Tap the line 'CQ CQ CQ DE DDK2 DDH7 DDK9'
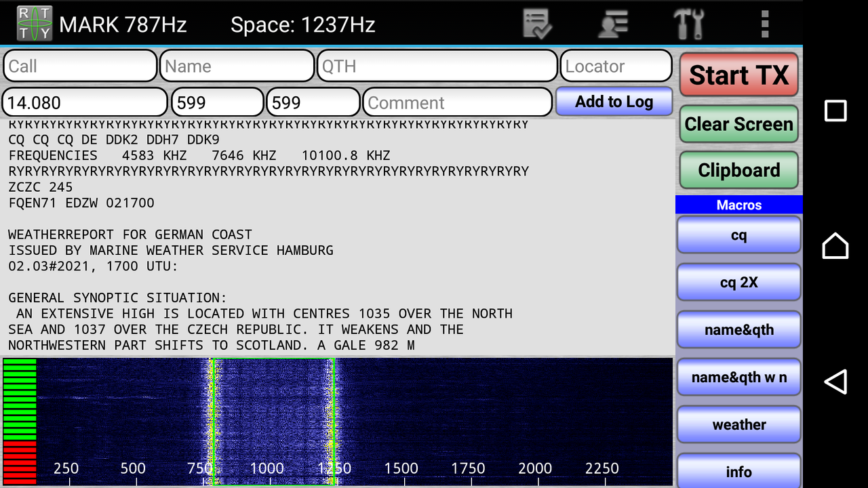 pos(114,140)
